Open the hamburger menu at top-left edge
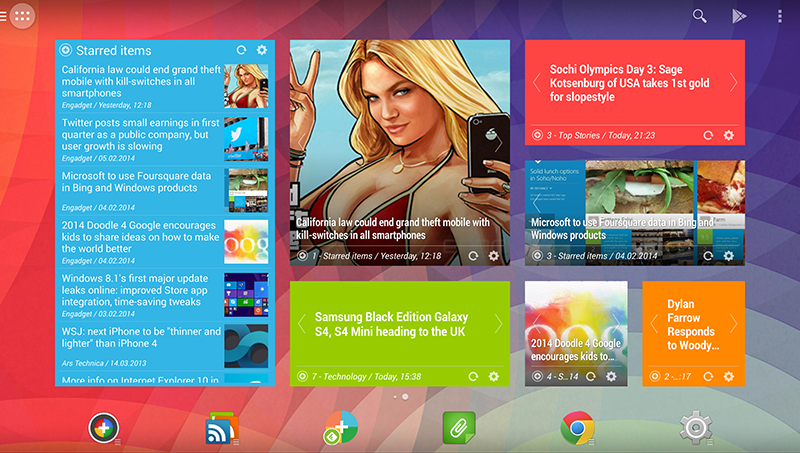The image size is (800, 453). click(x=3, y=16)
